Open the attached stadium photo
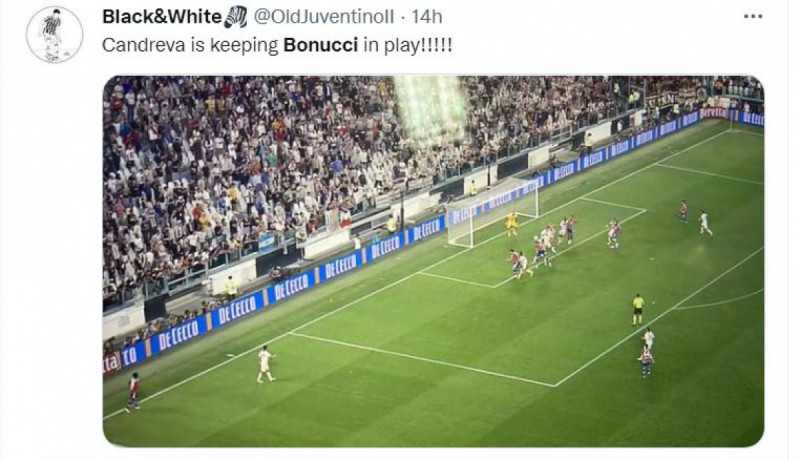Image resolution: width=800 pixels, height=460 pixels. 433,261
